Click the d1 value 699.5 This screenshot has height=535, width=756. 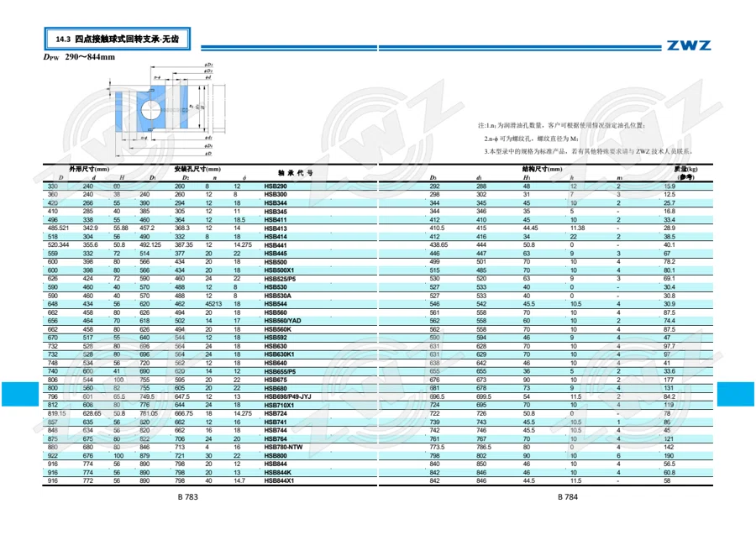pyautogui.click(x=484, y=396)
